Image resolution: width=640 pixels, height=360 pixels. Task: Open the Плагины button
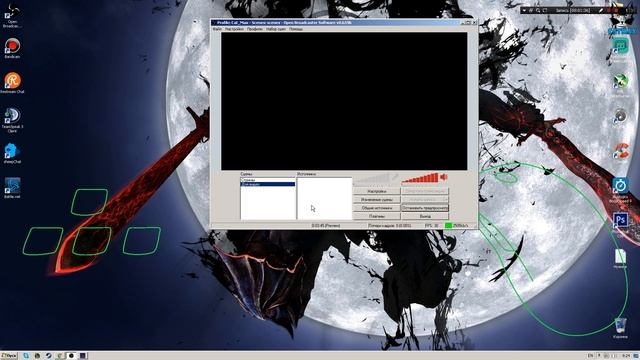coord(377,216)
